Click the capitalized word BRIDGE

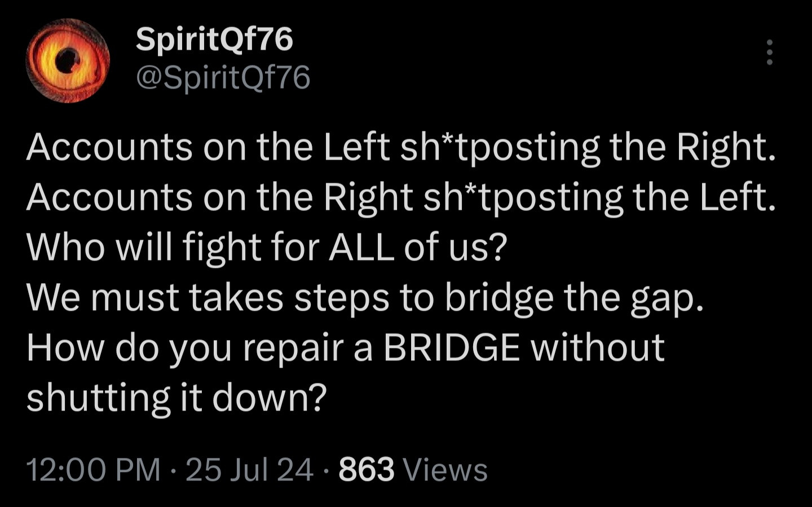coord(451,347)
